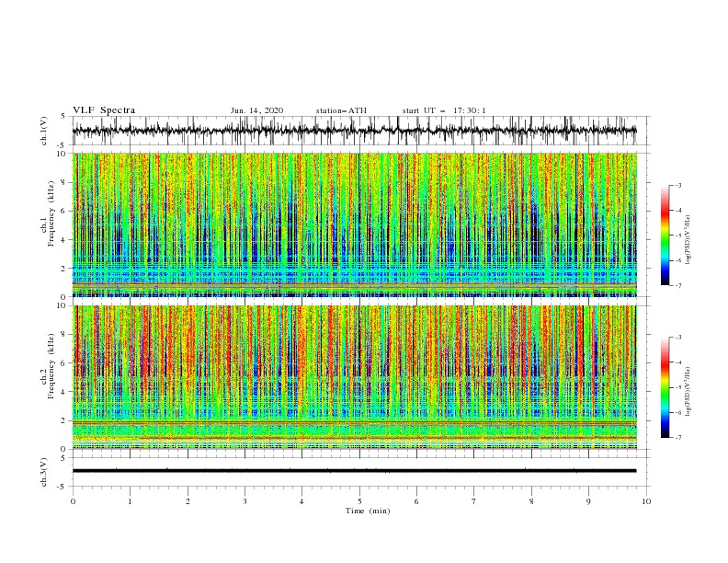
Task: Click the time axis tick label "4"
Action: [301, 501]
